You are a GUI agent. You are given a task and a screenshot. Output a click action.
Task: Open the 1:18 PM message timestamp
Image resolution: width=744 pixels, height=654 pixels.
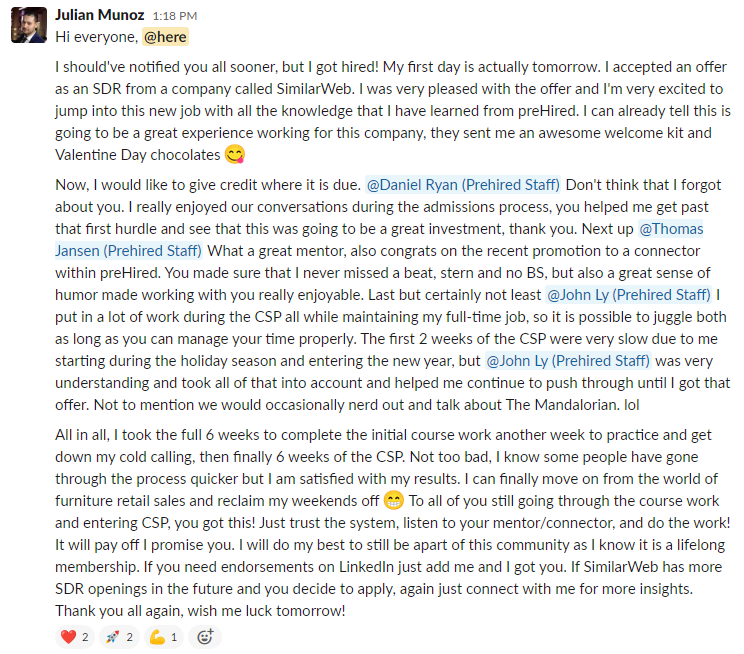click(175, 16)
